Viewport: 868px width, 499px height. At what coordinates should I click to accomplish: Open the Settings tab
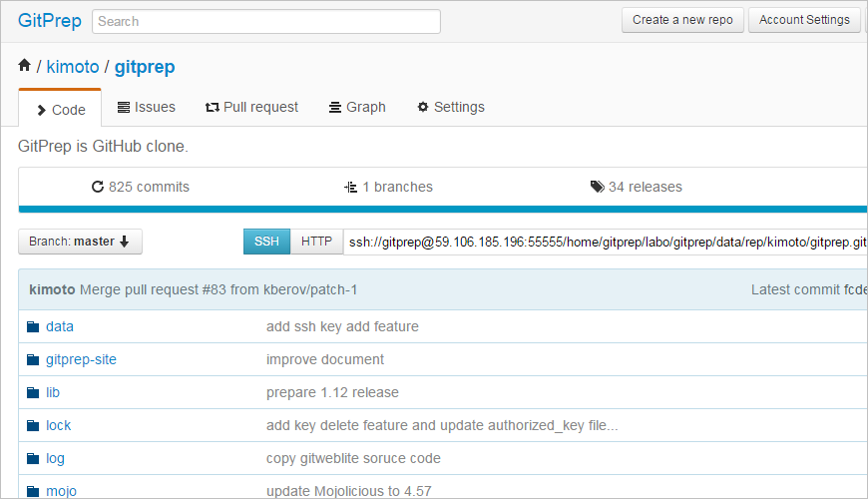point(451,107)
